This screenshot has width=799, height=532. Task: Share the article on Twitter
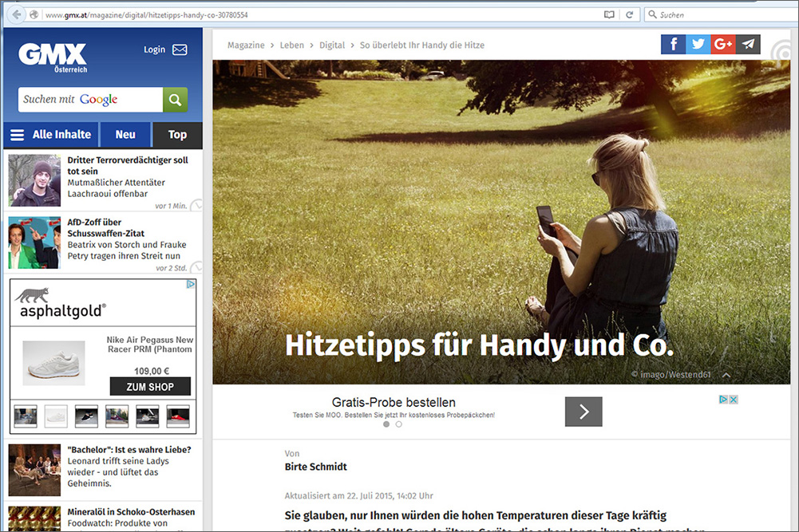[x=698, y=45]
